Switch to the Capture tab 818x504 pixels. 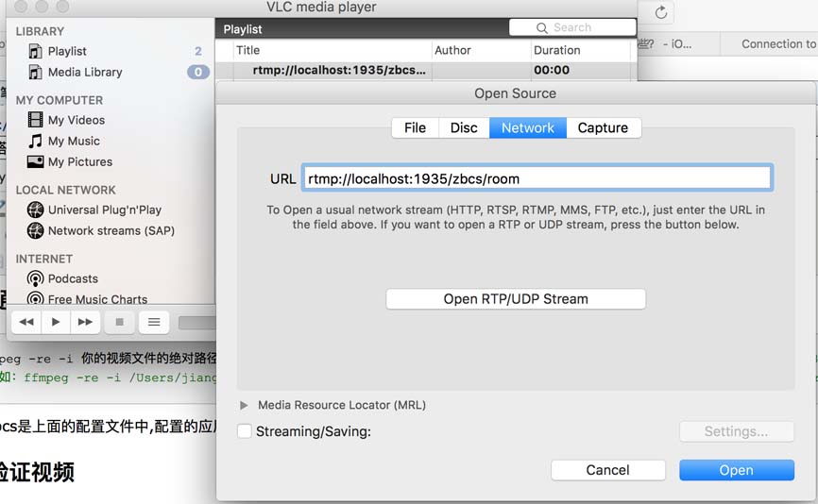(x=603, y=127)
